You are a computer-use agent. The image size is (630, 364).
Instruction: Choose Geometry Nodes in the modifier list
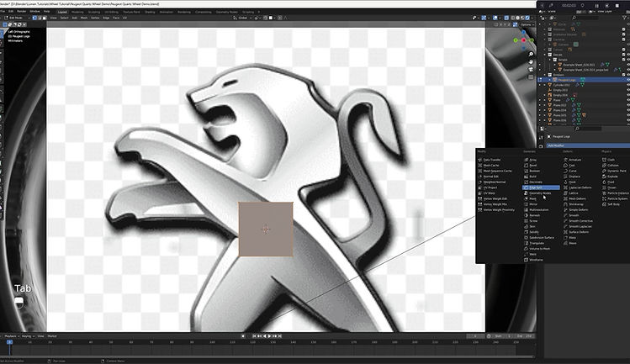coord(540,193)
